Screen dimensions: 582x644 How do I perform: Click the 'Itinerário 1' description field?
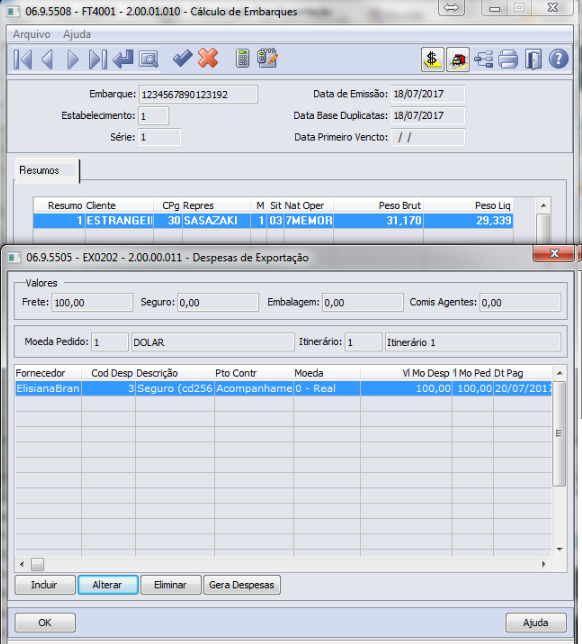tap(473, 342)
